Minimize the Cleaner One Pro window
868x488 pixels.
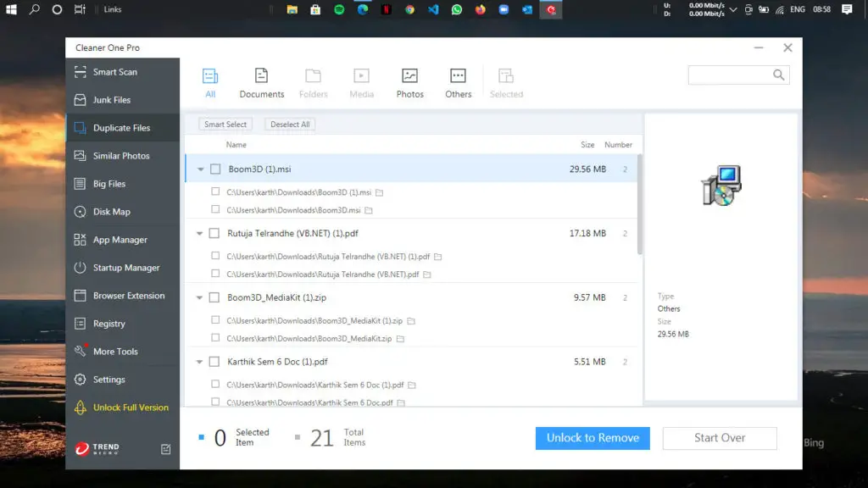point(759,47)
